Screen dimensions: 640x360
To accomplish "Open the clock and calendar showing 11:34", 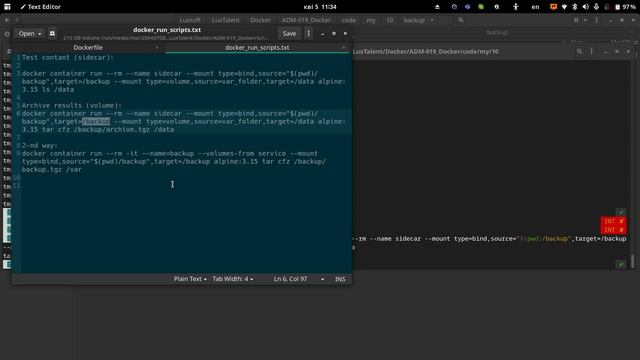I will (320, 7).
